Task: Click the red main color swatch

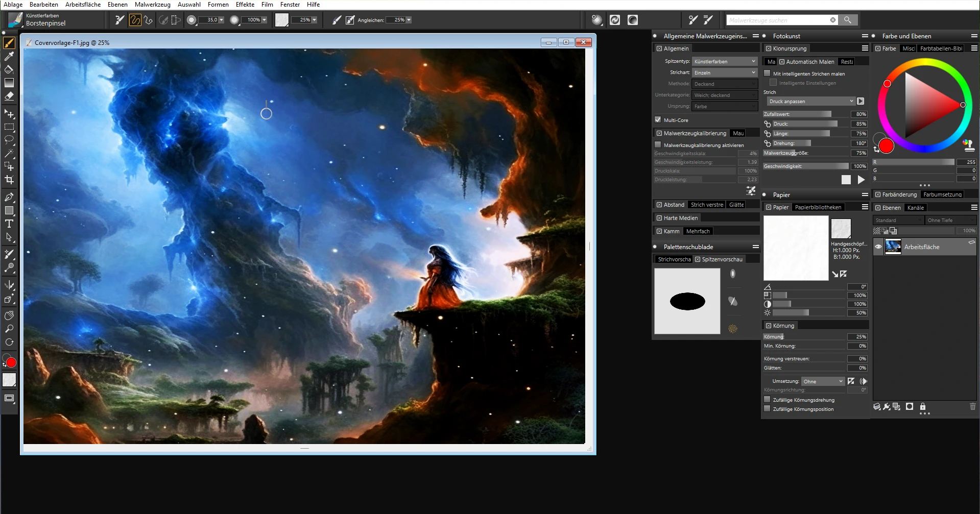Action: click(x=887, y=146)
